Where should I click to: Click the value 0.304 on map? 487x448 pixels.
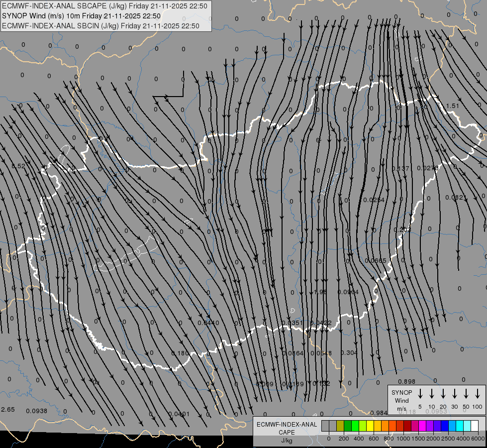(349, 353)
